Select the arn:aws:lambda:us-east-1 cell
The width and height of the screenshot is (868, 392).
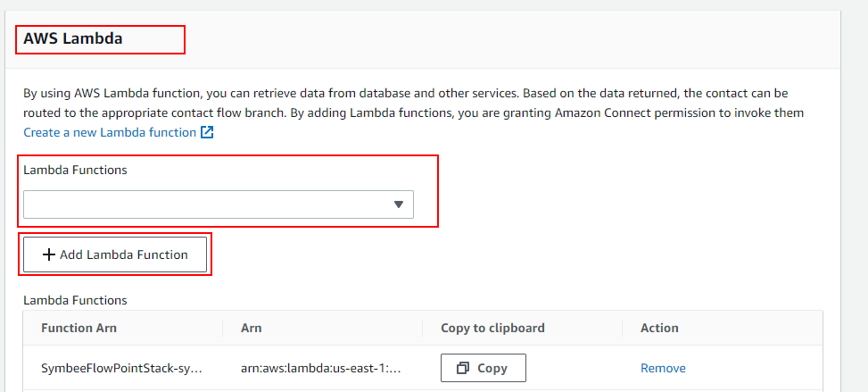(321, 368)
